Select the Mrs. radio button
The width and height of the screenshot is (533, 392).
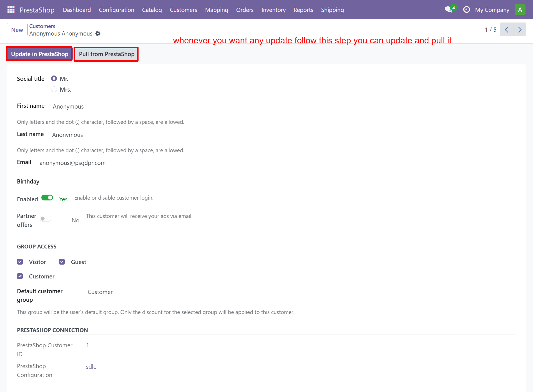tap(54, 89)
